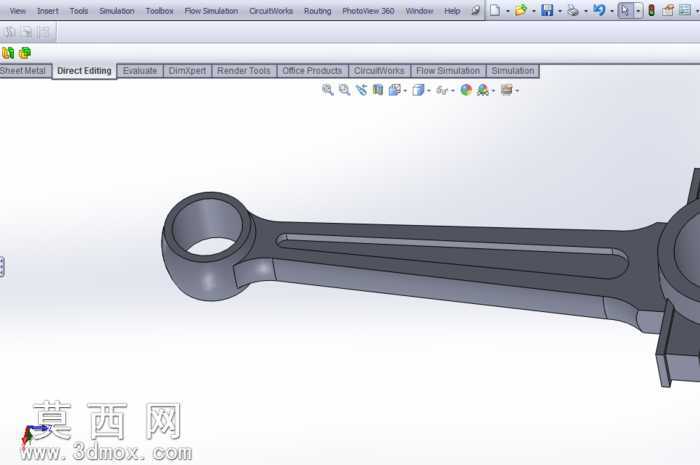Click Zoom to Fit in the view toolbar

(x=327, y=90)
